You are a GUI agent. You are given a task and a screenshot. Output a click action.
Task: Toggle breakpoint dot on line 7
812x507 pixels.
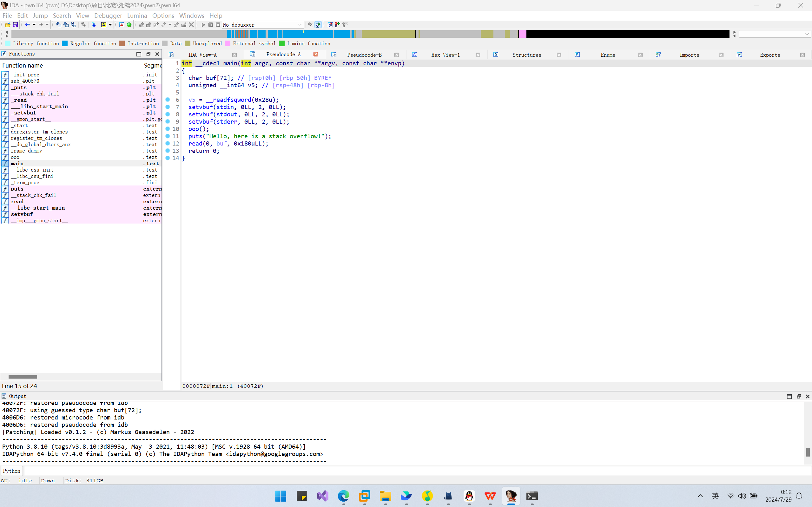pos(168,107)
